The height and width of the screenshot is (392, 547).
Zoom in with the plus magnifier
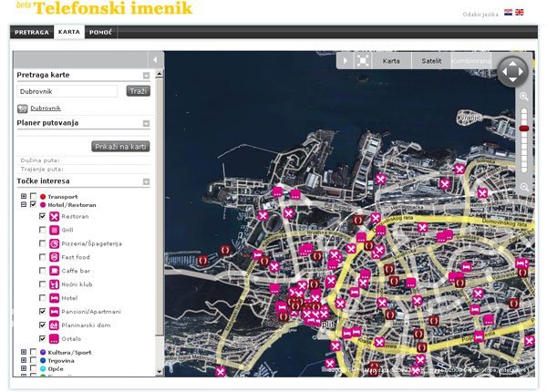pos(523,97)
